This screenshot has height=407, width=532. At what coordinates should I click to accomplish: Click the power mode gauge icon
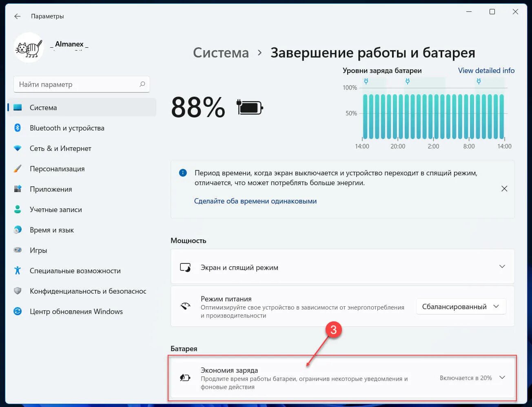[x=185, y=306]
